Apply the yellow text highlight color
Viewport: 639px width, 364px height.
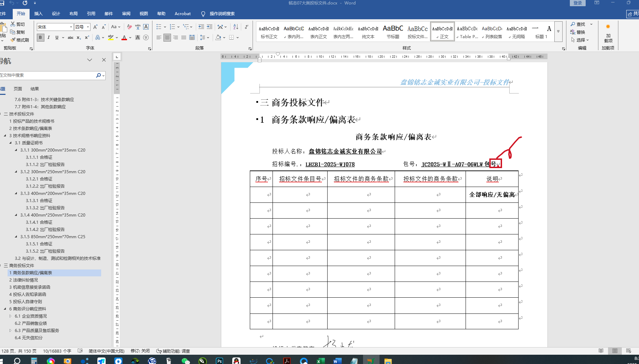click(x=110, y=37)
